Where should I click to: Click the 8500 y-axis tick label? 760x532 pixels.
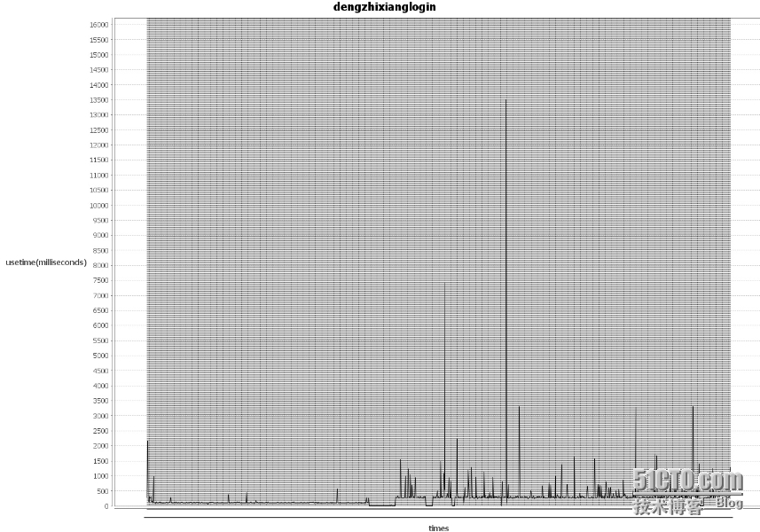tap(101, 251)
